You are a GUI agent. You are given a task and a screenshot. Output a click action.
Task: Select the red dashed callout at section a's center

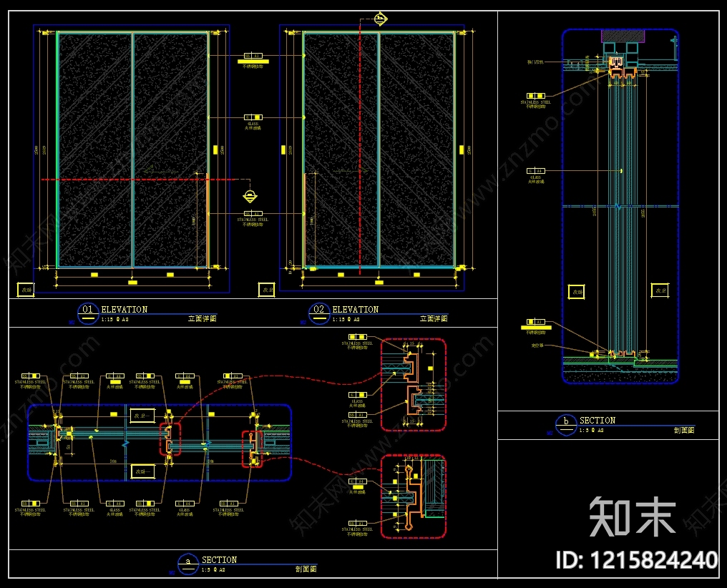click(170, 438)
